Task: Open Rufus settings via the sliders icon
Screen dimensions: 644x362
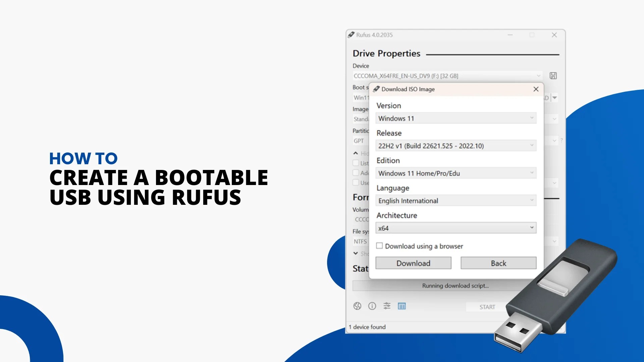Action: point(387,306)
